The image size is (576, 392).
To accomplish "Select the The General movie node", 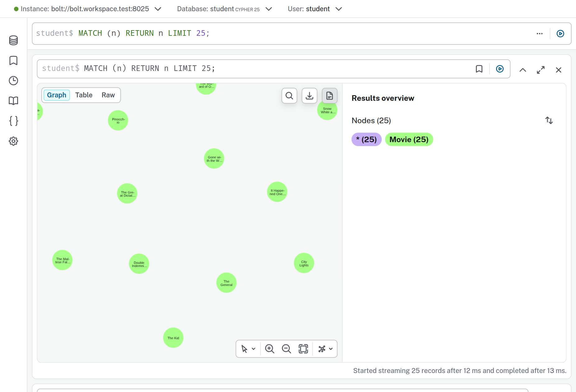I will (226, 282).
